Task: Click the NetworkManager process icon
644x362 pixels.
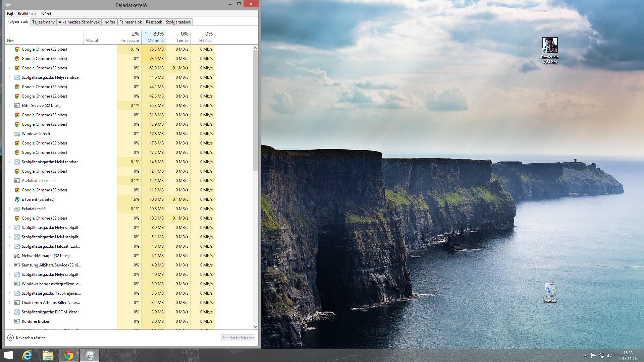Action: pyautogui.click(x=17, y=256)
